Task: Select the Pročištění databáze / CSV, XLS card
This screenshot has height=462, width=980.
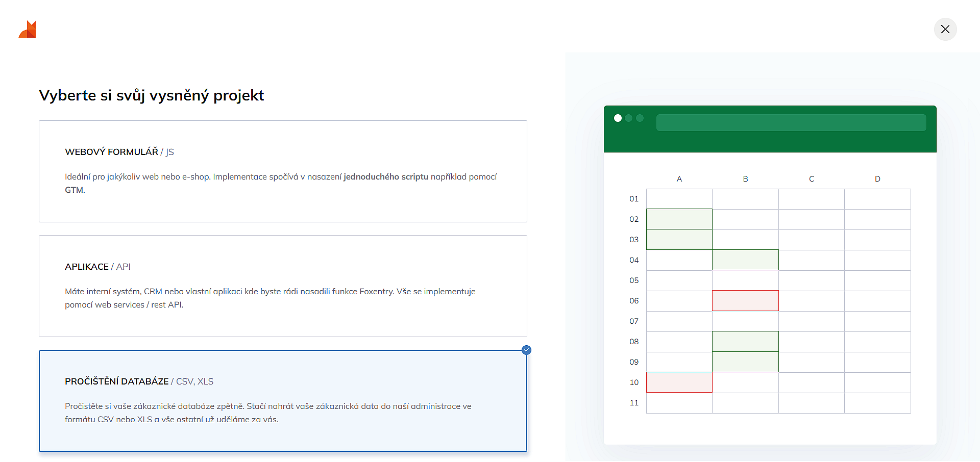Action: pyautogui.click(x=283, y=400)
